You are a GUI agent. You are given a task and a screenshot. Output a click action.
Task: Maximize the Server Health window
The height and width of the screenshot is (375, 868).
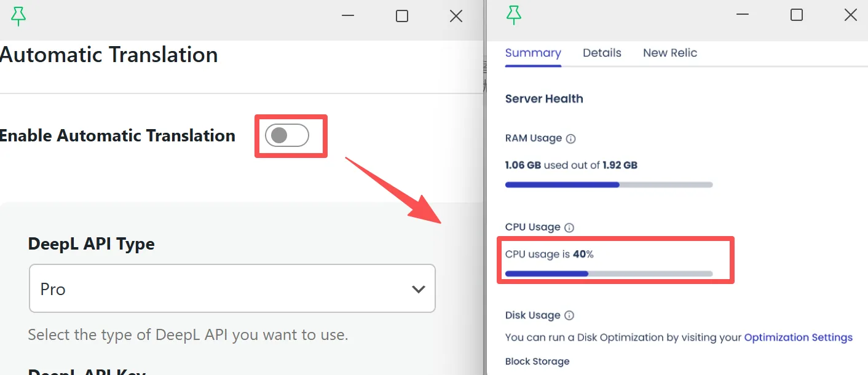click(x=797, y=15)
